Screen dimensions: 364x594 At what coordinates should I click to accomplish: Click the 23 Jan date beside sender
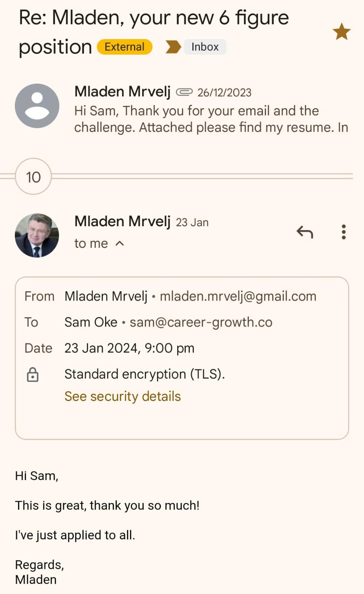point(192,223)
